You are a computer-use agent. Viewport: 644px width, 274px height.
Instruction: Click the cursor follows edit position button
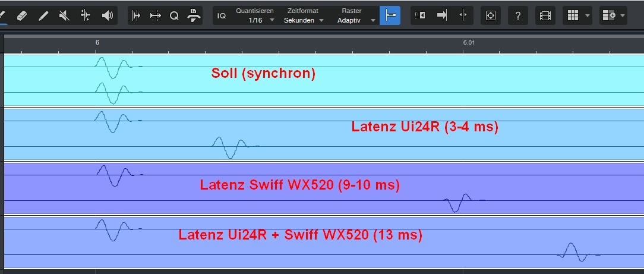(463, 16)
